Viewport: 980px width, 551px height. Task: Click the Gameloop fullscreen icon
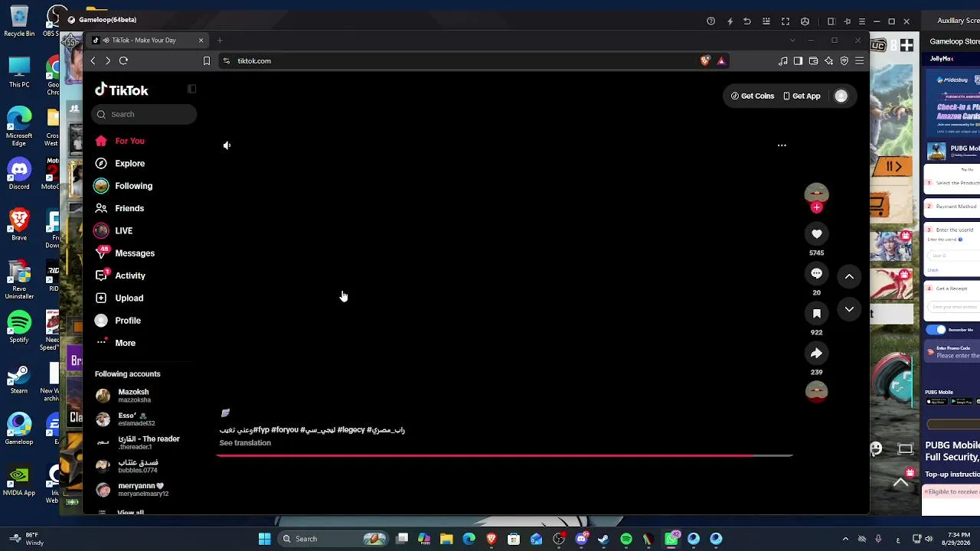click(x=785, y=21)
